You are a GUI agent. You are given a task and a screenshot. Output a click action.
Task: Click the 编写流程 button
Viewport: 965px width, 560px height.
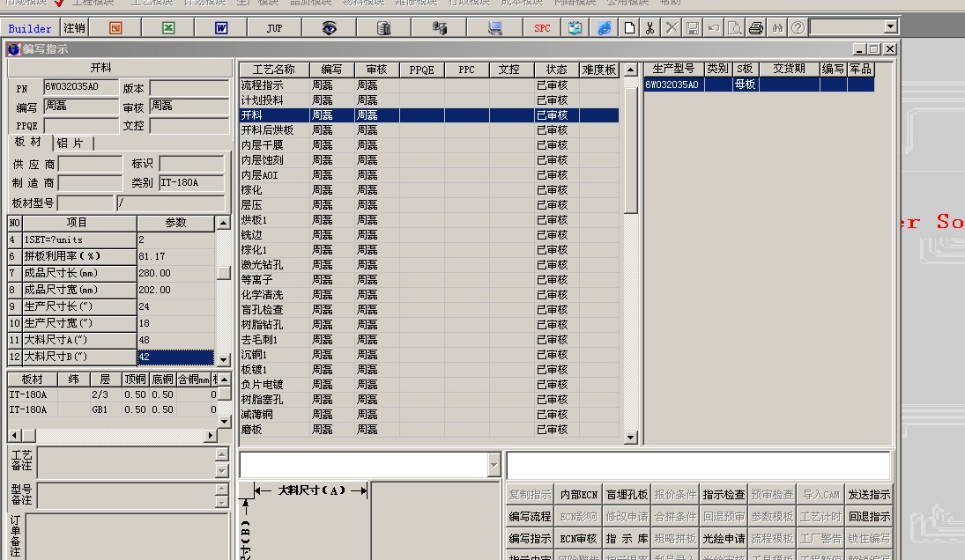pos(530,516)
